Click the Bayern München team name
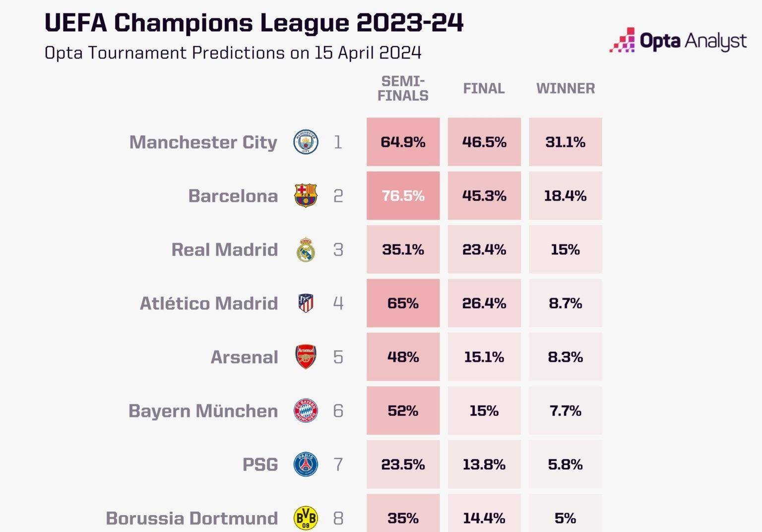The image size is (762, 532). pos(203,411)
